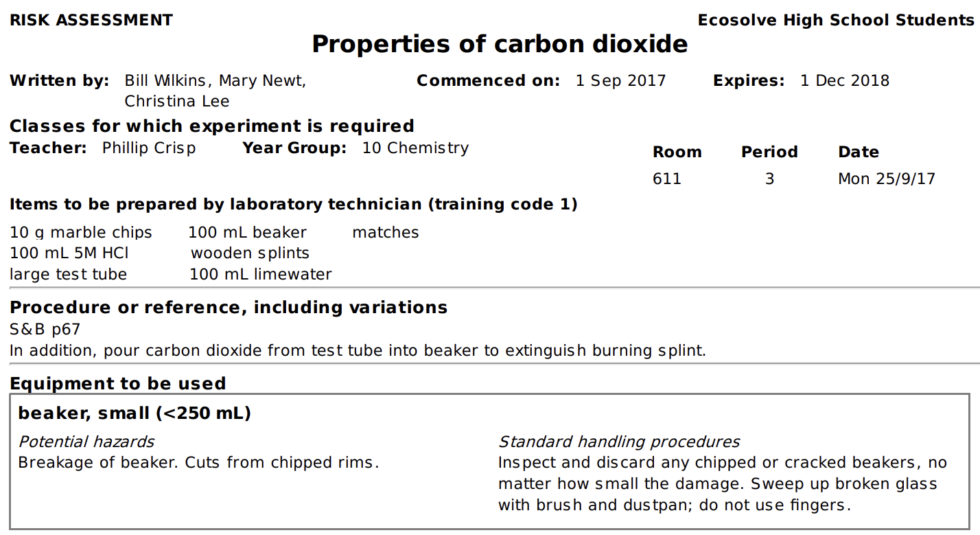Screen dimensions: 980x535
Task: Click teacher name 'Phillip Crisp'
Action: pyautogui.click(x=149, y=148)
